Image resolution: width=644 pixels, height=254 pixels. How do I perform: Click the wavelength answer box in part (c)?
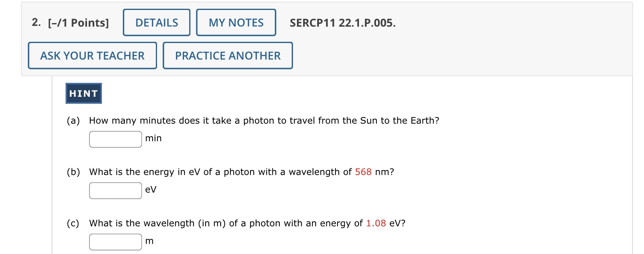pos(115,241)
